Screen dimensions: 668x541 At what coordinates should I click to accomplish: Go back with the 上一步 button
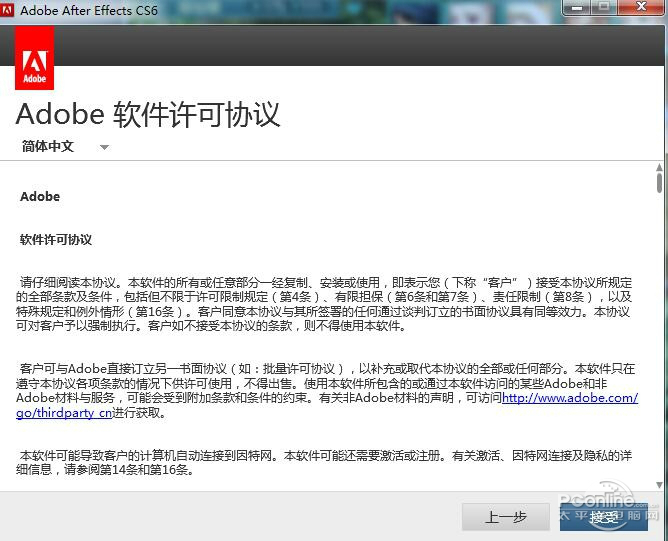(x=506, y=517)
